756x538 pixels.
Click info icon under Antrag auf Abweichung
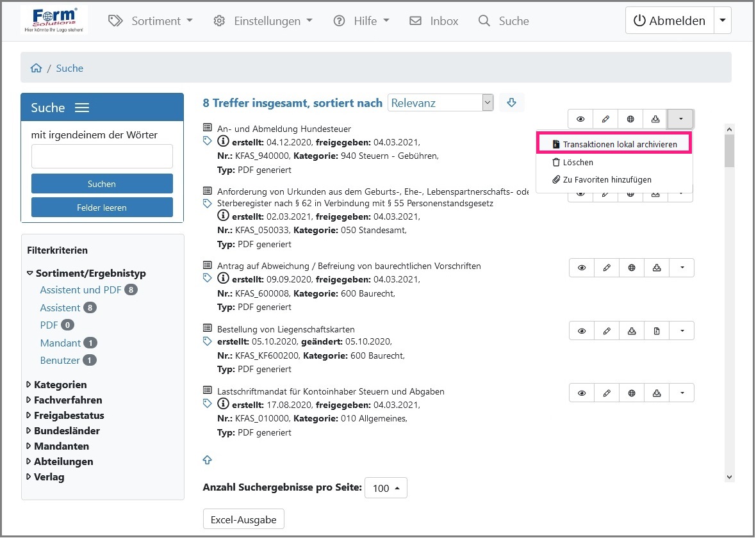(x=223, y=279)
